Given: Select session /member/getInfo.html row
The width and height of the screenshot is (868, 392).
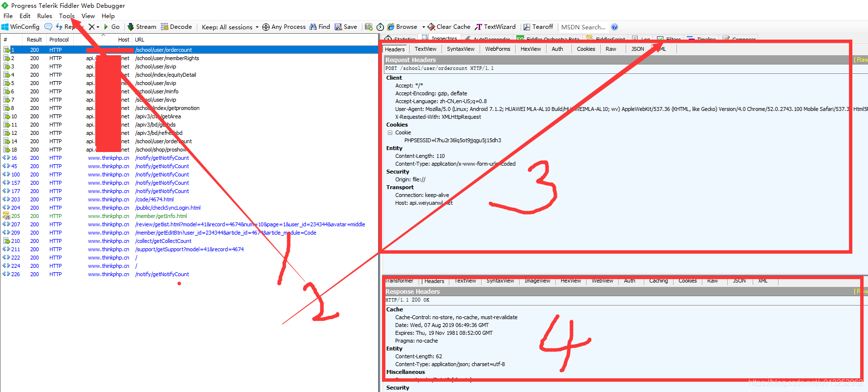Looking at the screenshot, I should [x=190, y=216].
